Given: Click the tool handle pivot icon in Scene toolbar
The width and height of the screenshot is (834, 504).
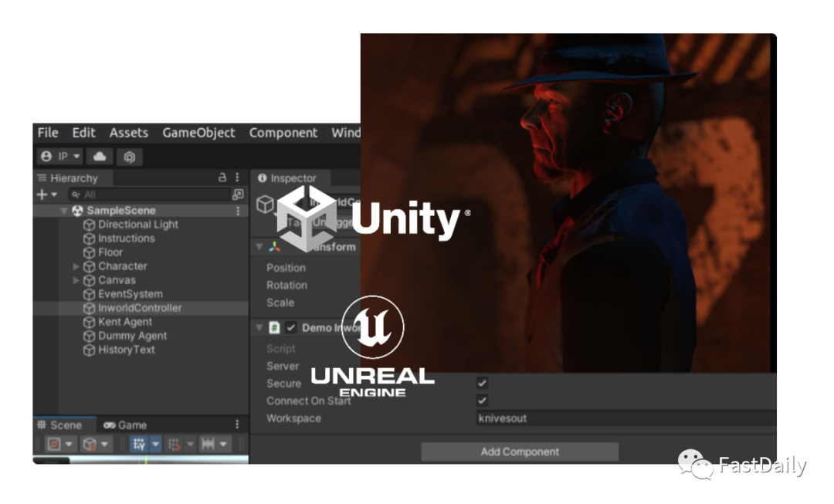Looking at the screenshot, I should click(54, 444).
